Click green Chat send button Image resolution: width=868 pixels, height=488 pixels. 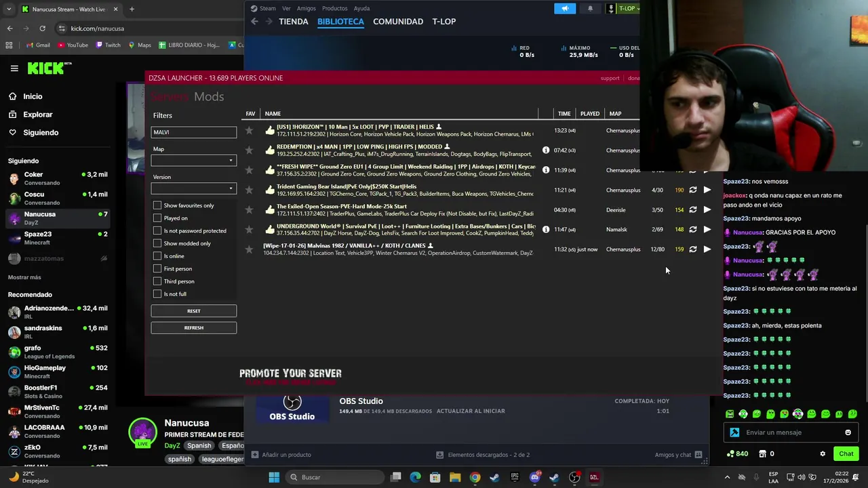(x=846, y=454)
